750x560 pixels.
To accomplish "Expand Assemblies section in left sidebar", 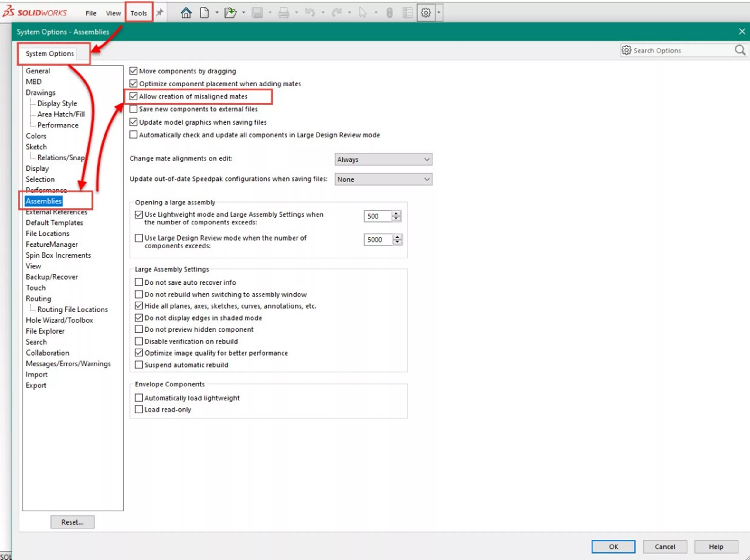I will pos(44,201).
